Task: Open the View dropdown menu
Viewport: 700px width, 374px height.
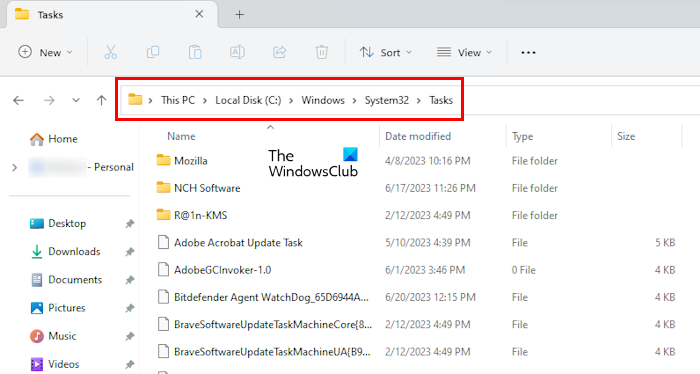Action: (x=464, y=52)
